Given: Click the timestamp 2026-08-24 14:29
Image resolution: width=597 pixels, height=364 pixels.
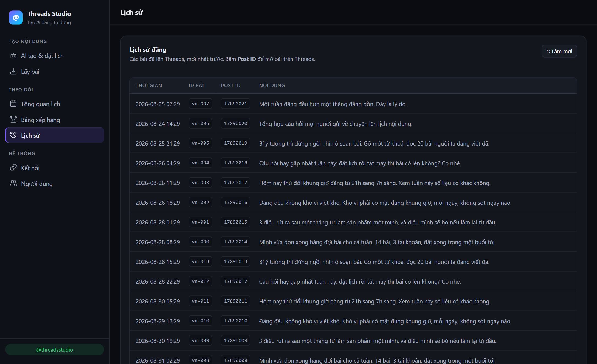Looking at the screenshot, I should (x=158, y=124).
